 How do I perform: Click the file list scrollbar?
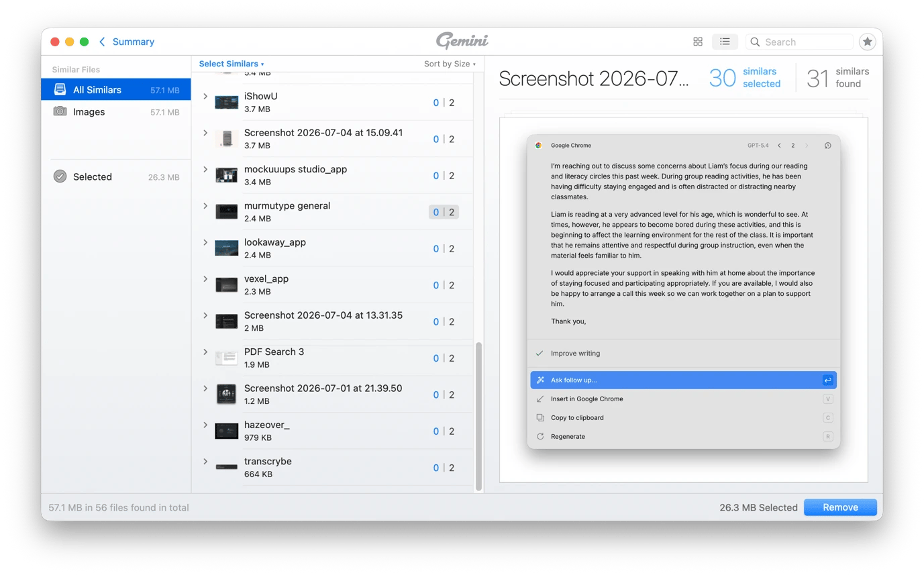click(x=478, y=416)
